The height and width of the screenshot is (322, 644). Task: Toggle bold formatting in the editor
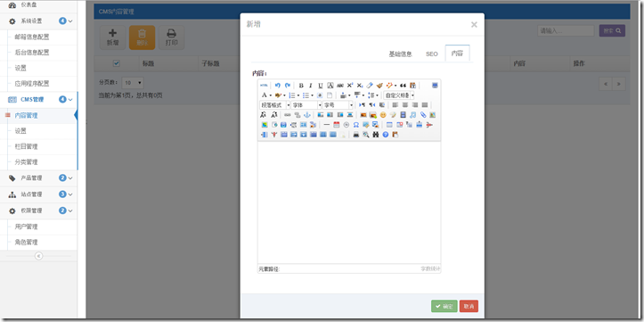tap(301, 86)
